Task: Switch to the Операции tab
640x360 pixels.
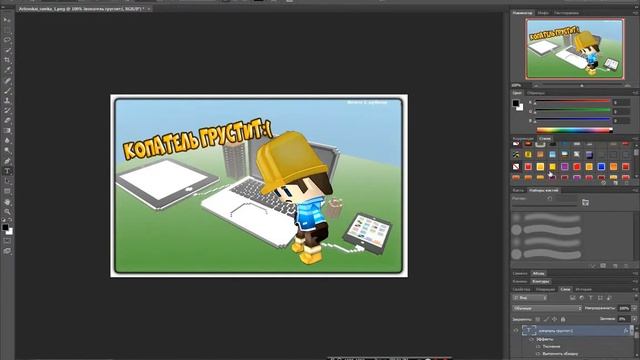Action: [545, 289]
